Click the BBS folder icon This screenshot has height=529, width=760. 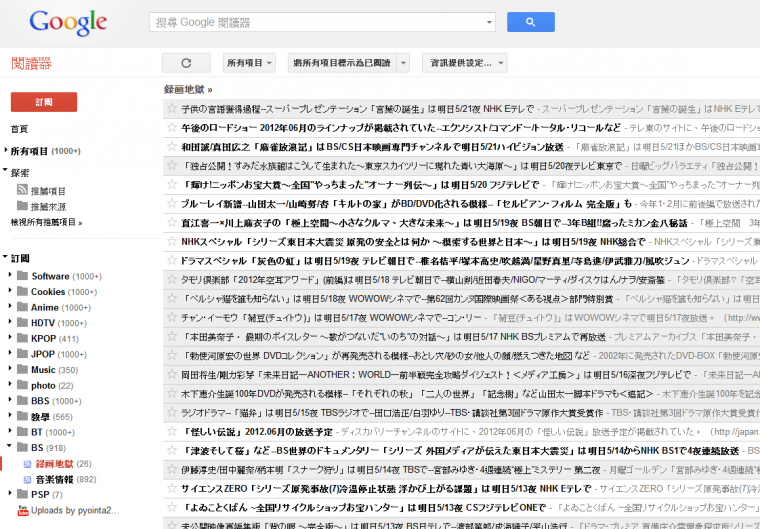point(22,401)
